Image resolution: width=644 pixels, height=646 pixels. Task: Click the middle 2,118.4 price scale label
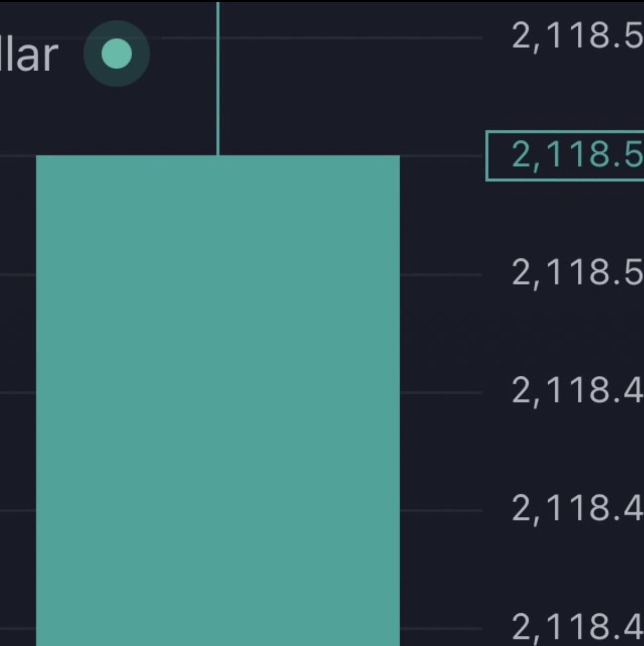point(577,509)
